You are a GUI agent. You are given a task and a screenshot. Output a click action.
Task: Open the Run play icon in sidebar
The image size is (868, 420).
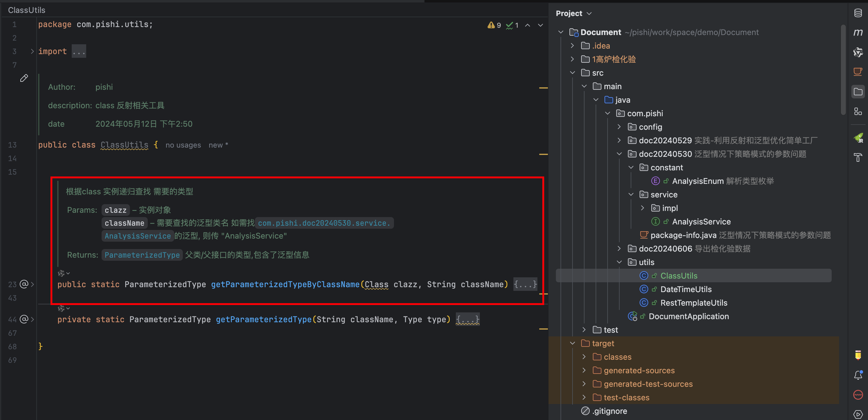858,414
